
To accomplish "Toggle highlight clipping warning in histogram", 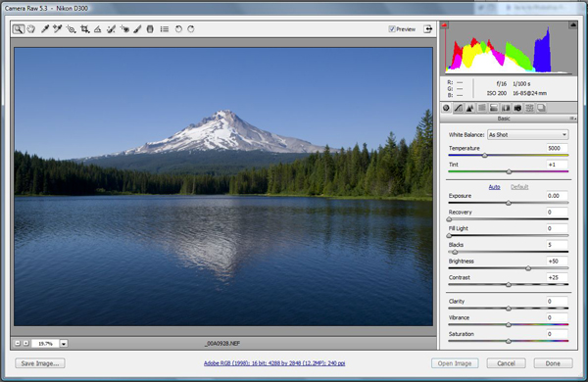I will 573,24.
